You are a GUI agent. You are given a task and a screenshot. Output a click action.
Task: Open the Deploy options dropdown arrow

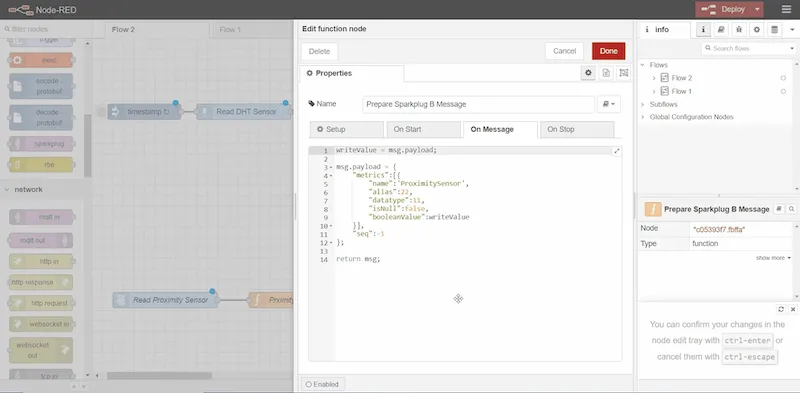click(x=758, y=9)
